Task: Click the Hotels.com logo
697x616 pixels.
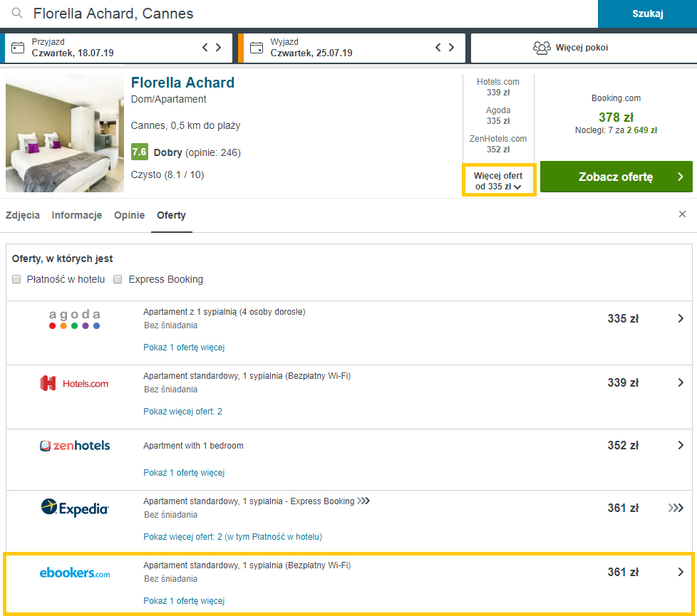Action: click(75, 383)
